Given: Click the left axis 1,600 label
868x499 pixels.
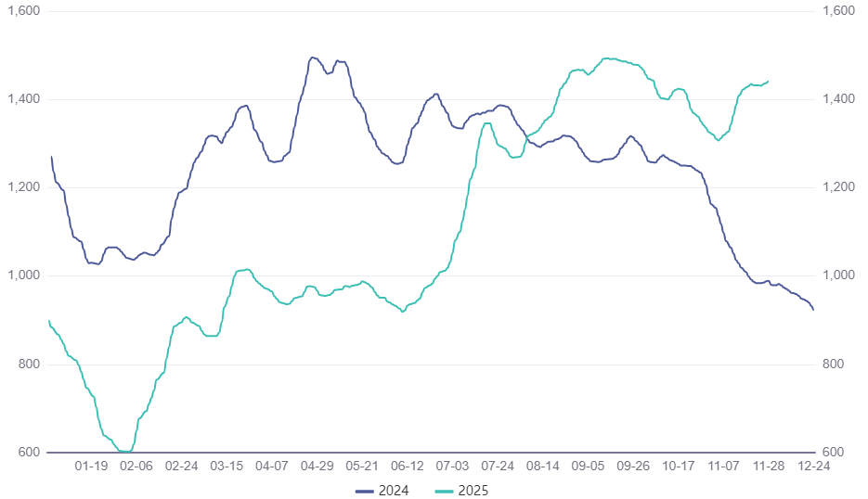Looking at the screenshot, I should click(x=23, y=11).
